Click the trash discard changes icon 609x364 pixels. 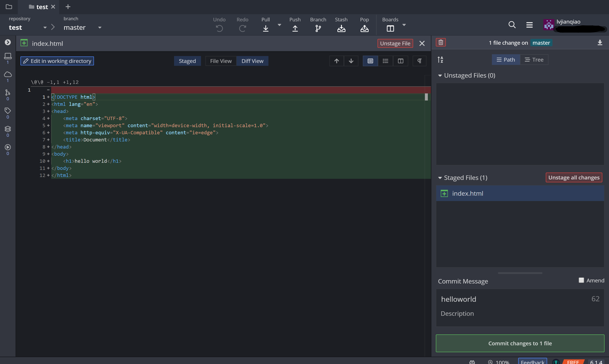(441, 42)
